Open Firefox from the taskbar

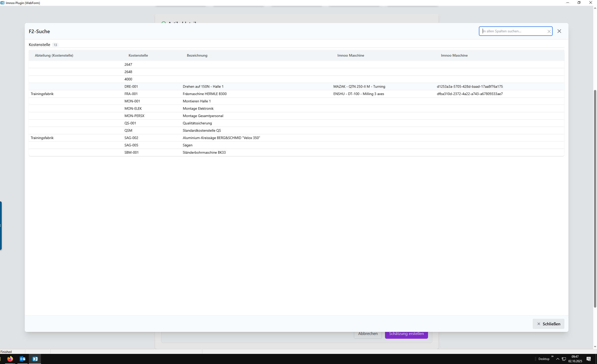coord(10,359)
